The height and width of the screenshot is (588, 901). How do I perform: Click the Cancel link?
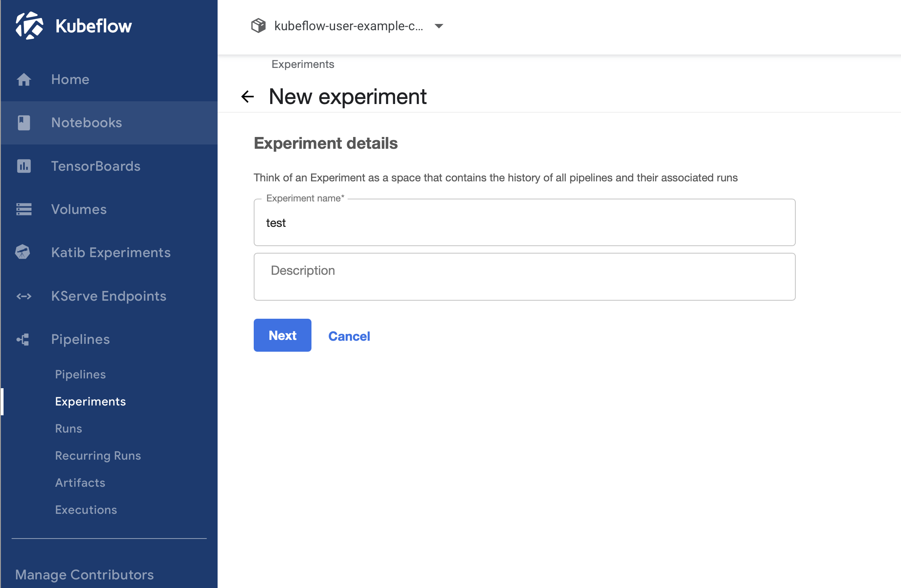click(349, 336)
